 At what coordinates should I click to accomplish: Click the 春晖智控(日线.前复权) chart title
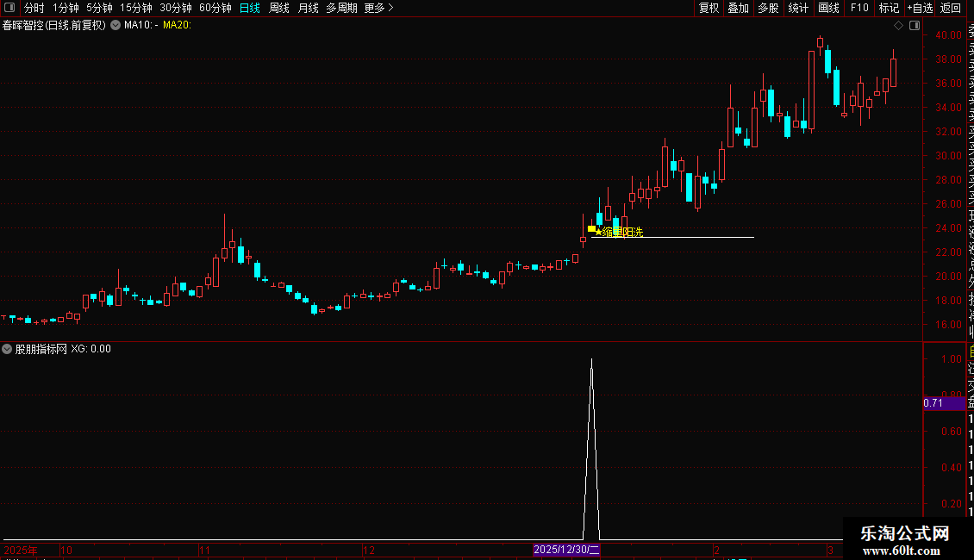click(x=54, y=26)
